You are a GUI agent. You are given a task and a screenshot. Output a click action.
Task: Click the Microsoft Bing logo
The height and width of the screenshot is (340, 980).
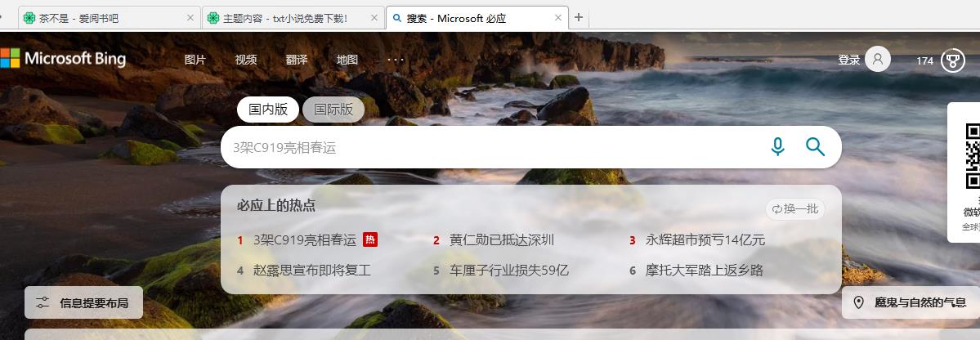pyautogui.click(x=62, y=59)
